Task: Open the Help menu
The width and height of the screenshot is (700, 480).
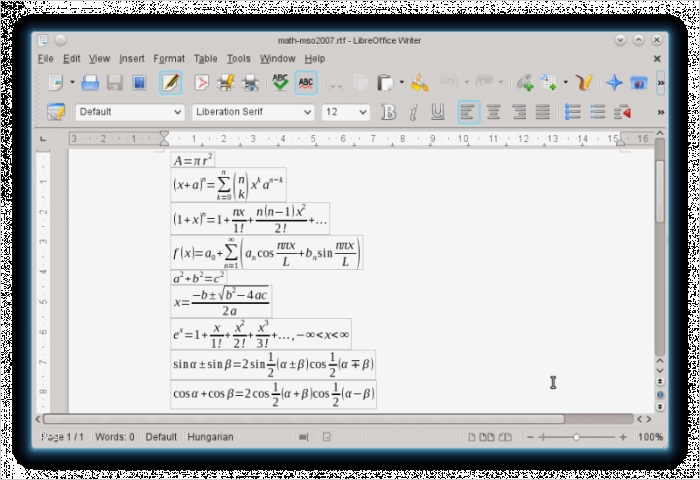Action: (315, 58)
